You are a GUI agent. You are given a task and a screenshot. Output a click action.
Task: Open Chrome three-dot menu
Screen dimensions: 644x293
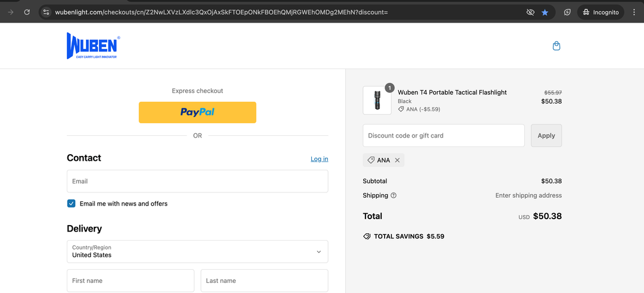click(634, 12)
